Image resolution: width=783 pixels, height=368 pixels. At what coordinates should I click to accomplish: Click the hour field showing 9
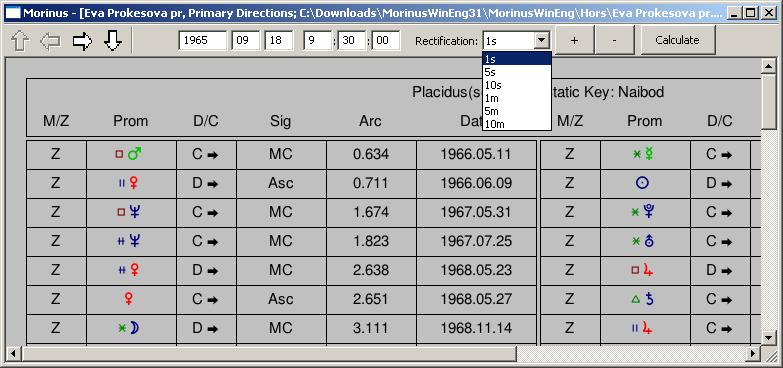tap(317, 40)
